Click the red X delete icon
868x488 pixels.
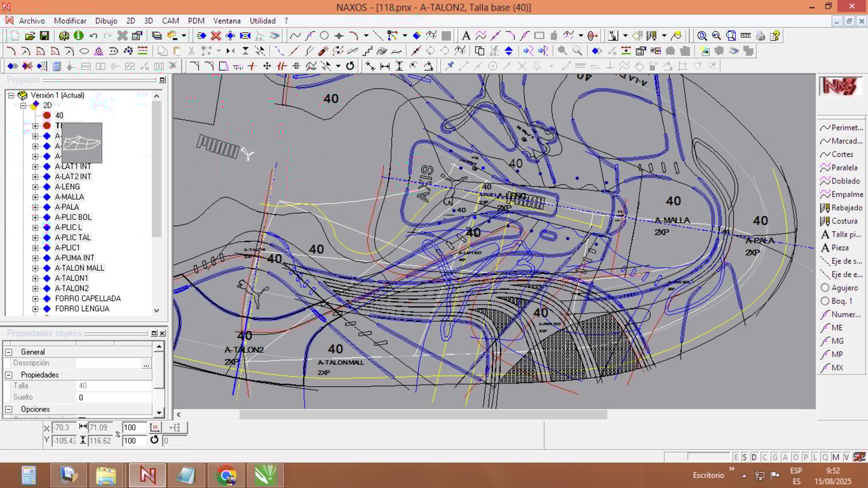pos(216,36)
